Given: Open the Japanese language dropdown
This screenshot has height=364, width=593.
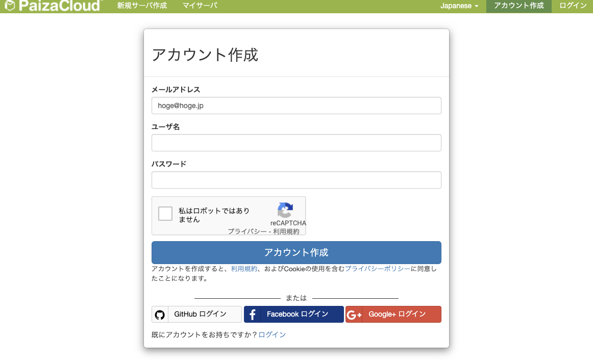Looking at the screenshot, I should (x=459, y=6).
